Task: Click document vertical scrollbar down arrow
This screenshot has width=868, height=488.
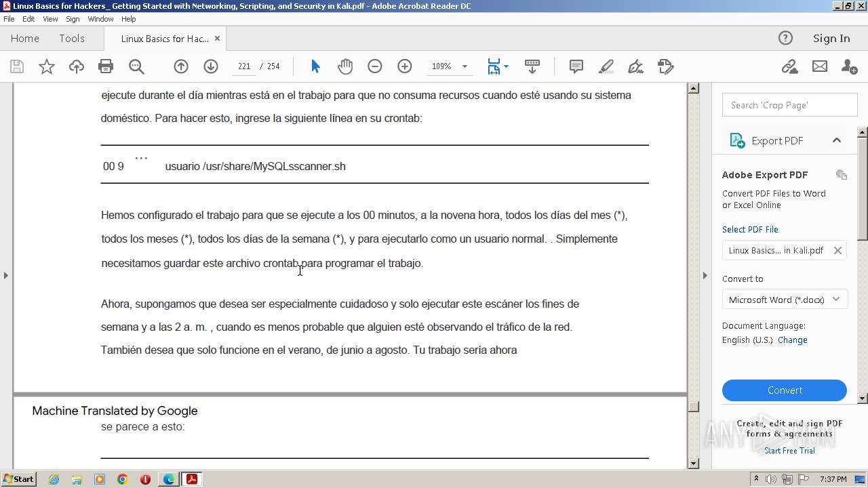Action: click(693, 464)
